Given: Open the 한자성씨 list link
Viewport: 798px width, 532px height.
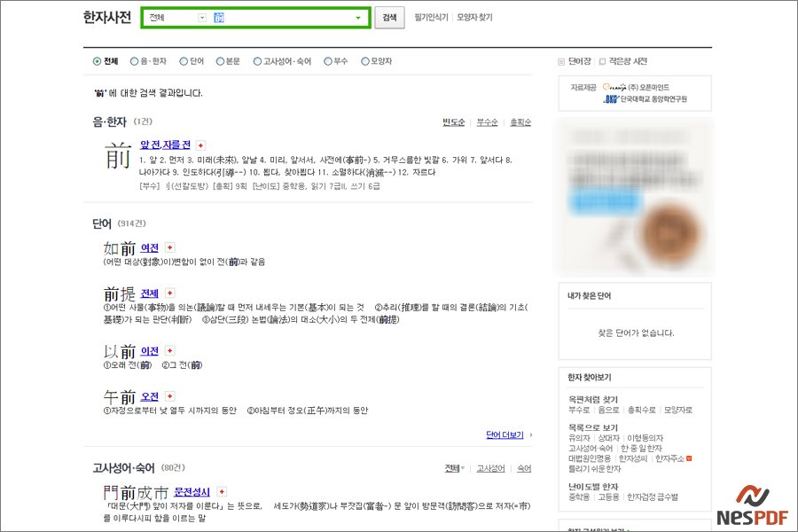Looking at the screenshot, I should tap(633, 458).
